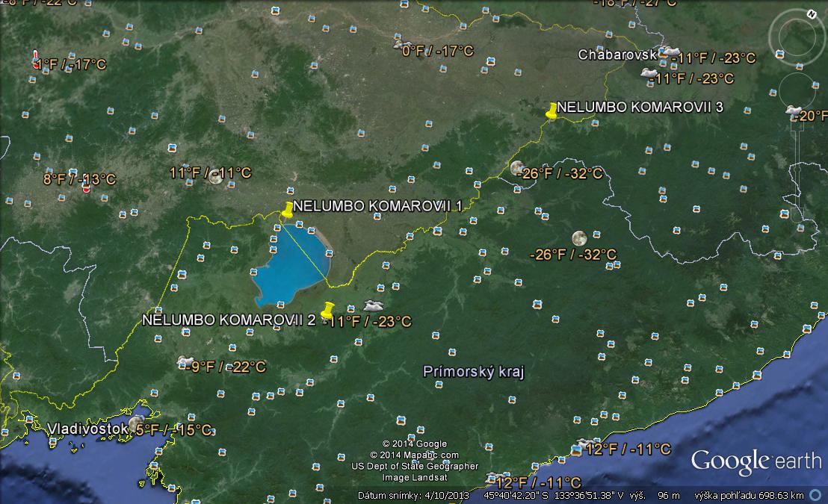Screen dimensions: 828x504
Task: Select the NELUMBO KOMAROVII 2 pushpin marker
Action: (x=327, y=310)
